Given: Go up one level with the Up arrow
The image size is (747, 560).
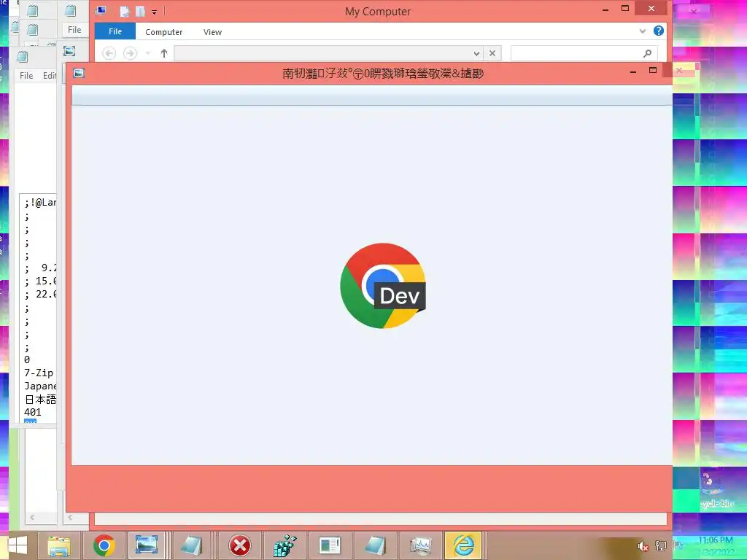Looking at the screenshot, I should (x=164, y=53).
